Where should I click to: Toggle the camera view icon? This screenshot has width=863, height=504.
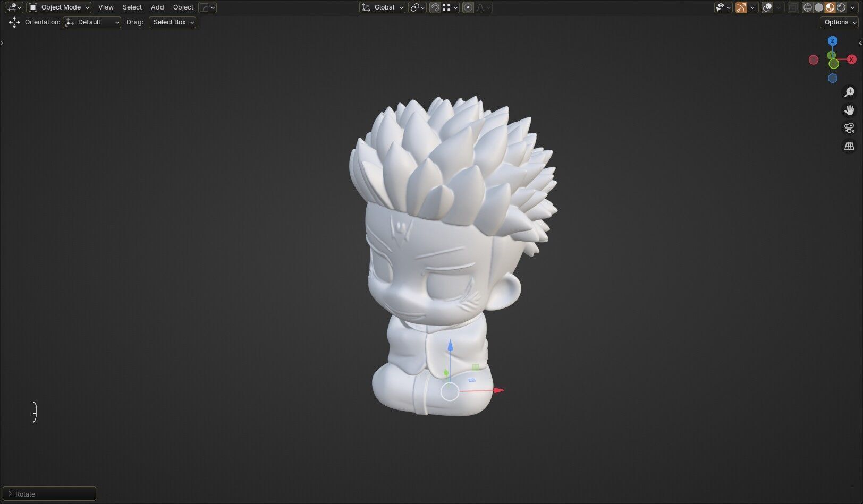[849, 128]
